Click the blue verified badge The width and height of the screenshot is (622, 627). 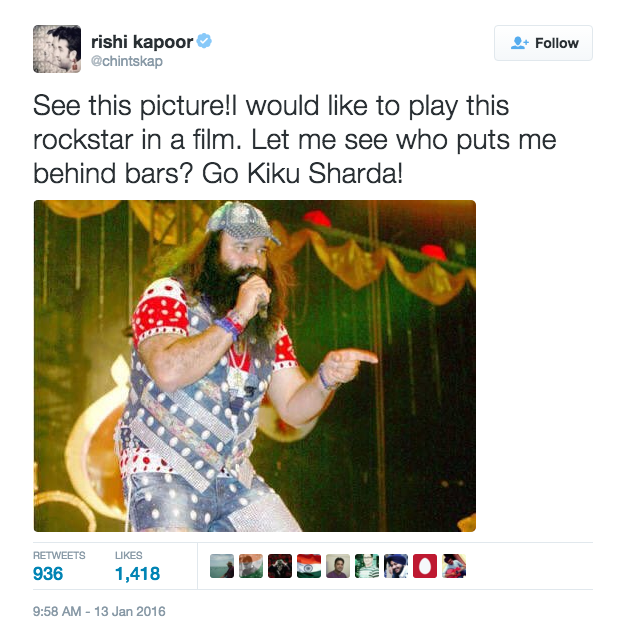[203, 42]
